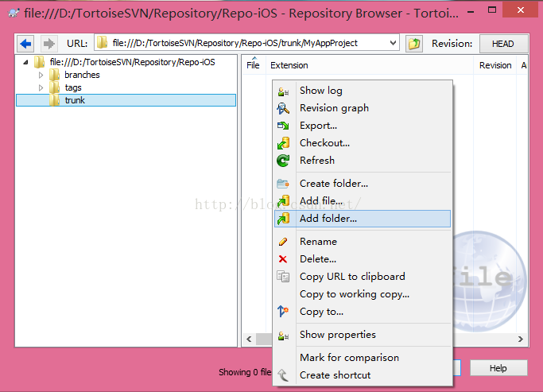The width and height of the screenshot is (543, 392).
Task: Select the Add folder icon
Action: pos(283,219)
